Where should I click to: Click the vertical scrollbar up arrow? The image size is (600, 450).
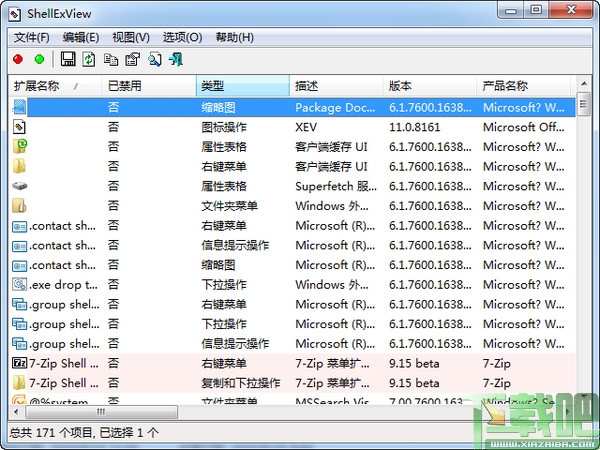pos(584,83)
